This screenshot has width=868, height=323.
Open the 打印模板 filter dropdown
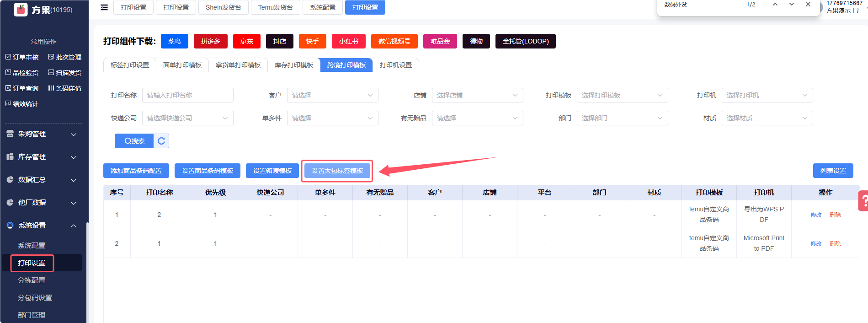623,95
